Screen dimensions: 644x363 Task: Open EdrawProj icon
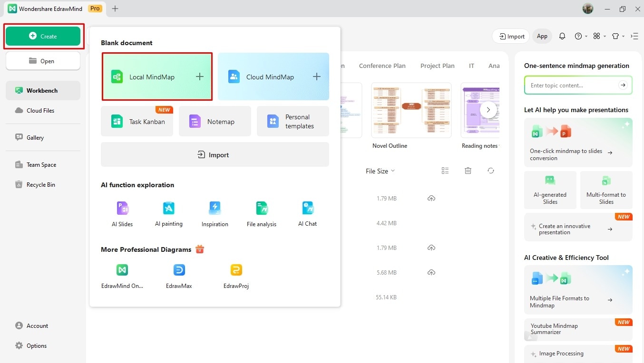pyautogui.click(x=236, y=270)
